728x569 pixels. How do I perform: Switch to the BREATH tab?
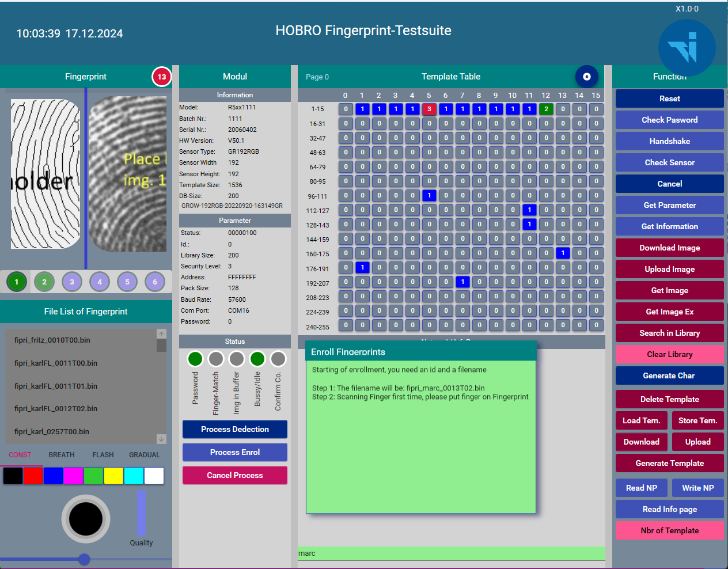(x=62, y=455)
